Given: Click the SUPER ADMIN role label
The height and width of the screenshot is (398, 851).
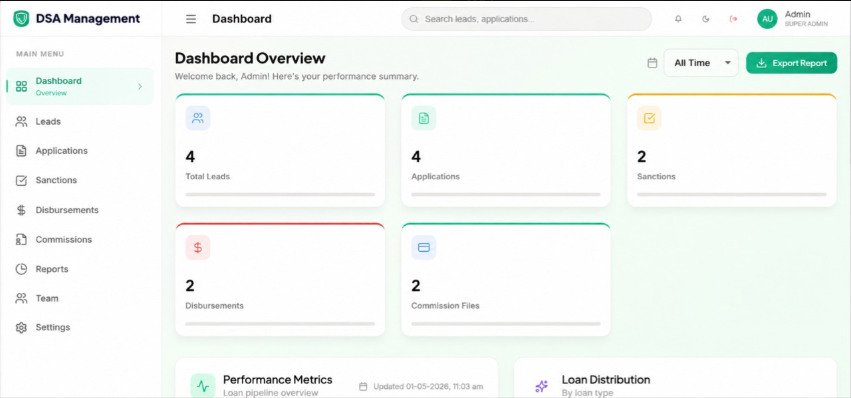Looking at the screenshot, I should coord(806,24).
